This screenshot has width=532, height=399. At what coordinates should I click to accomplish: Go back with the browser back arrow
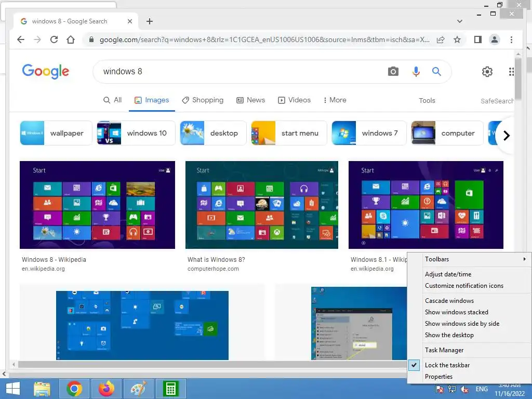(x=21, y=39)
